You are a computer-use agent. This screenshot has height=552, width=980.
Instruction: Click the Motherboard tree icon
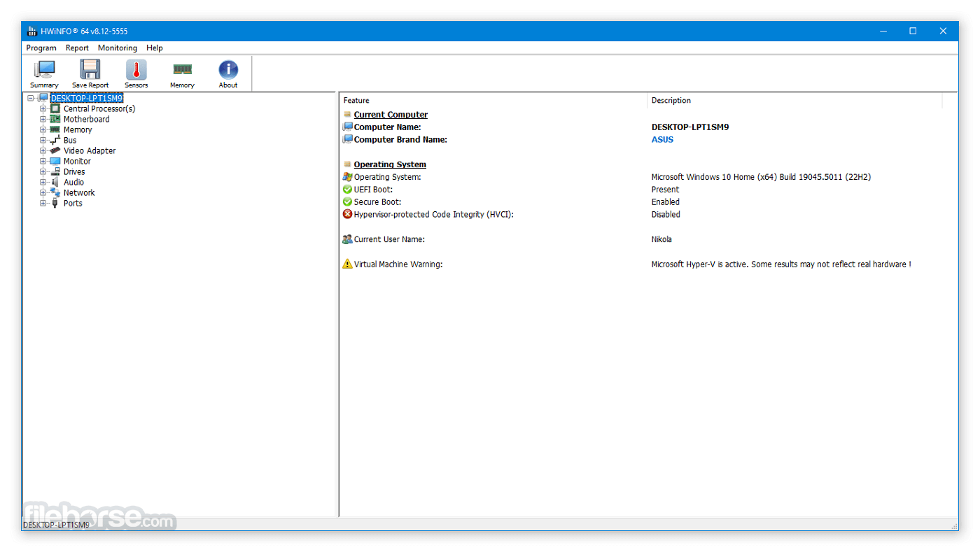tap(55, 119)
